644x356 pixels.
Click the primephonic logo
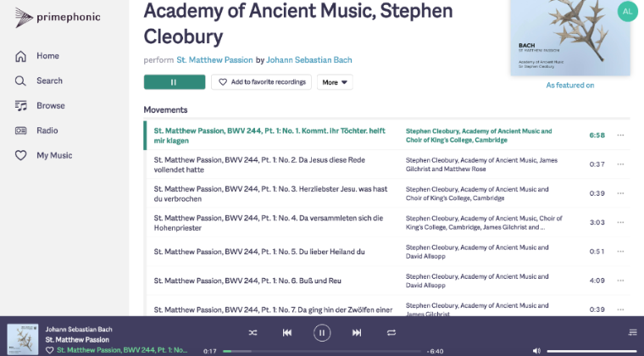point(58,17)
